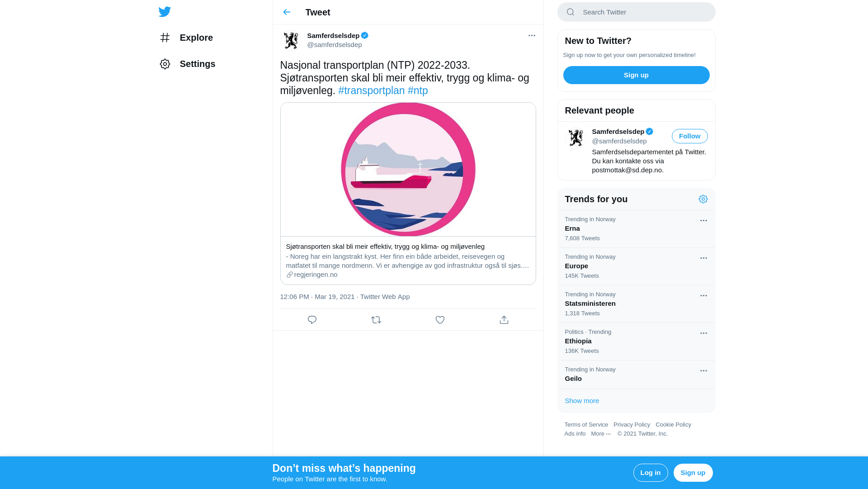Open more options for the Erna trend
This screenshot has height=489, width=868.
point(703,221)
